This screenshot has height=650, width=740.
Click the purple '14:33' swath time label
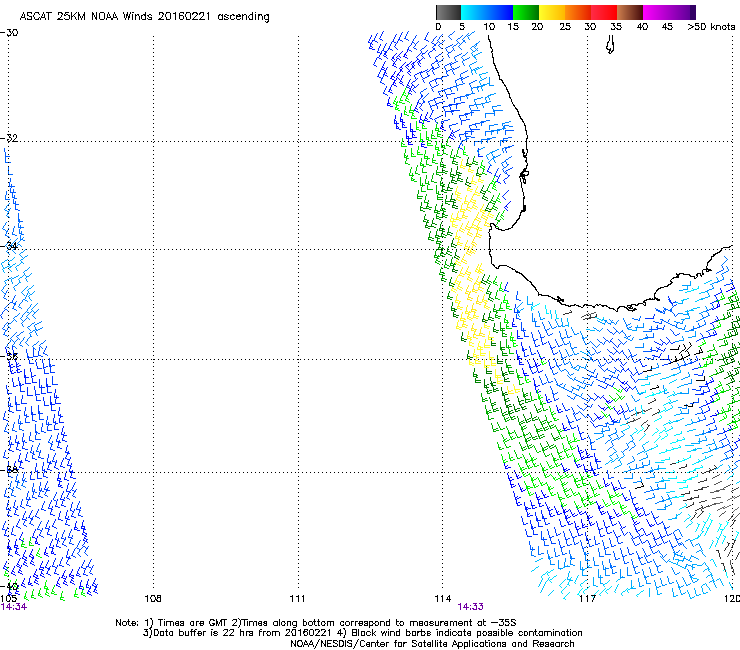pyautogui.click(x=471, y=607)
